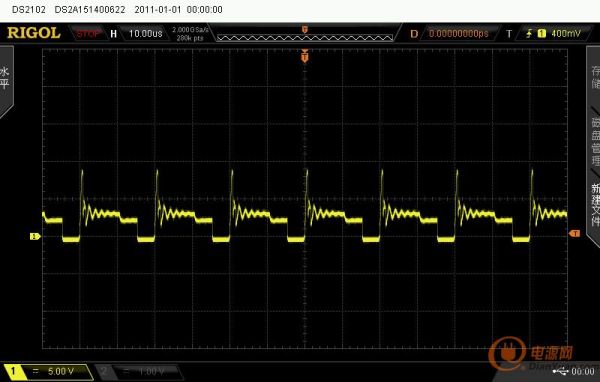The height and width of the screenshot is (382, 600).
Task: Click the red STOP run status indicator
Action: (88, 34)
